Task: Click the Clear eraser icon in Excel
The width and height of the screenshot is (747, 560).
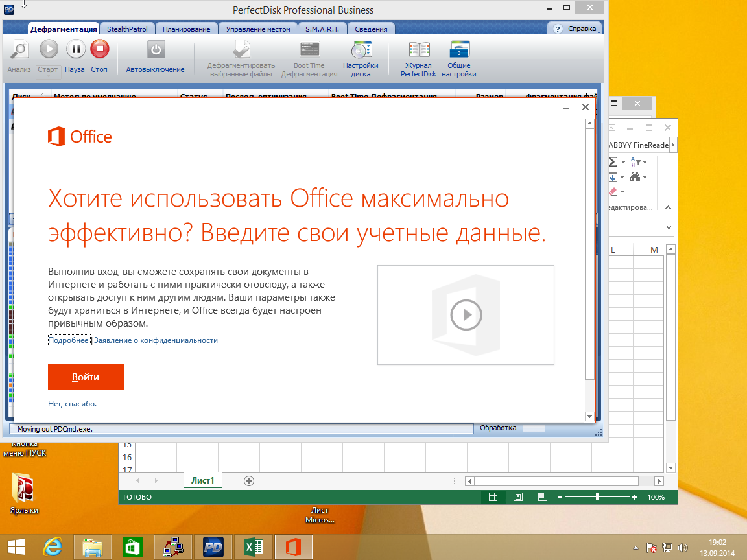Action: pyautogui.click(x=613, y=191)
